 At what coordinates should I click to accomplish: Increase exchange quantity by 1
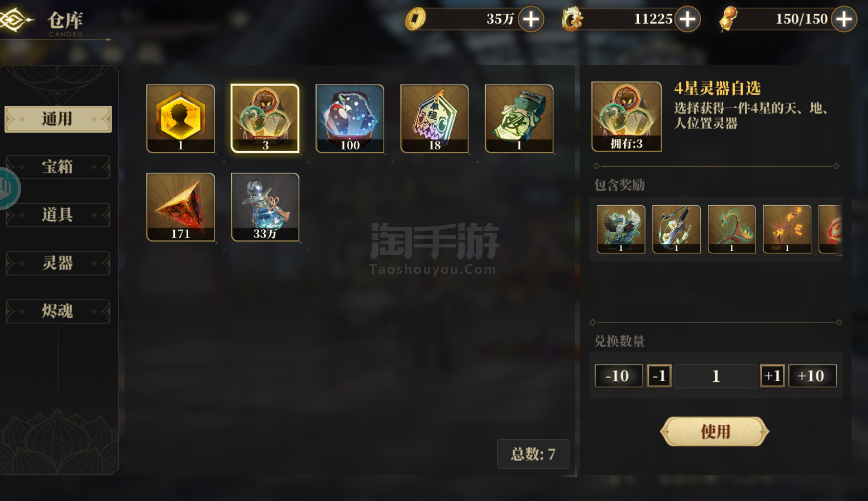(772, 376)
